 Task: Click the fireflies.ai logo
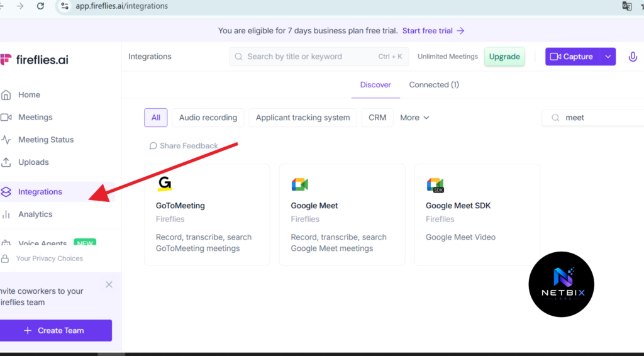34,60
